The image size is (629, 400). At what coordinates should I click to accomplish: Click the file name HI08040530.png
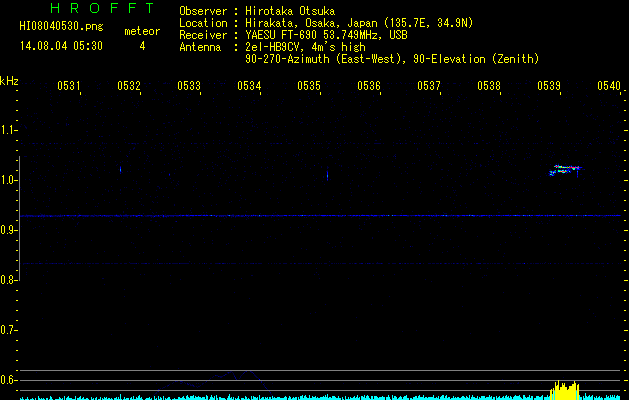pos(61,26)
